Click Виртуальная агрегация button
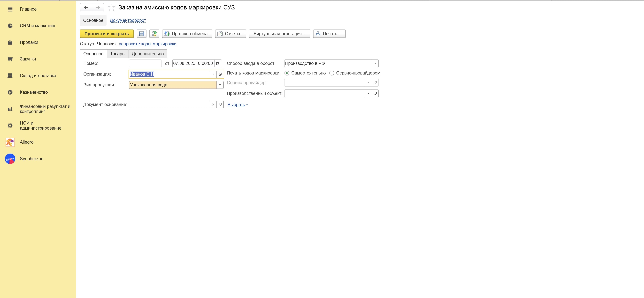 [279, 34]
